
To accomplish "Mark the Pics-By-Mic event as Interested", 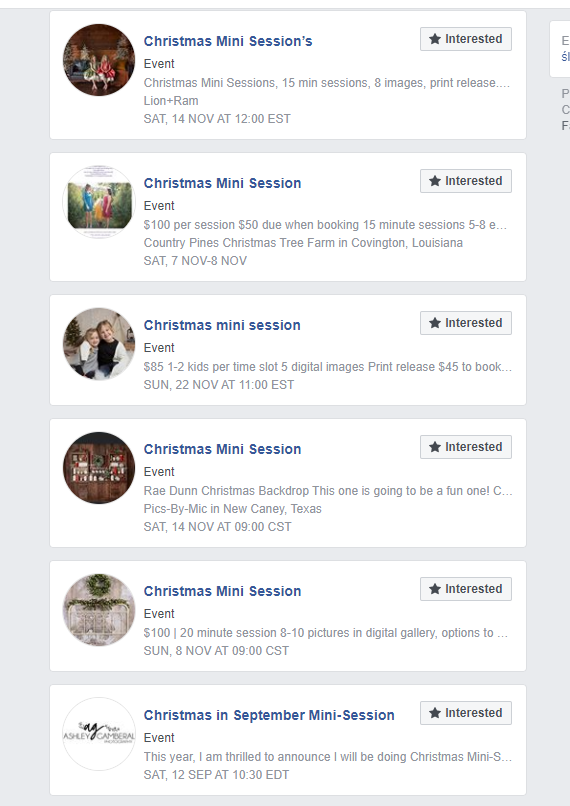I will tap(466, 447).
